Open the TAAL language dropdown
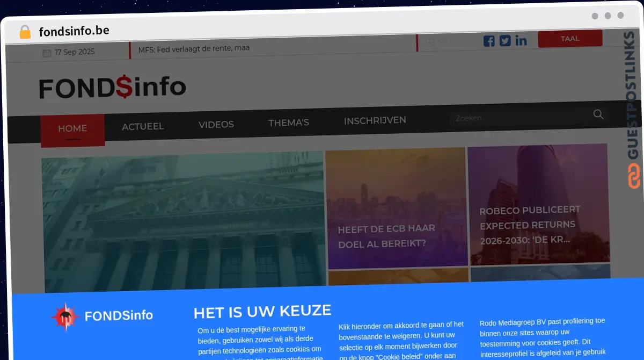 tap(570, 39)
